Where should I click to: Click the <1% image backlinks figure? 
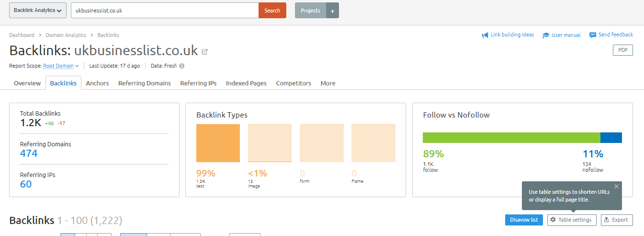tap(258, 173)
